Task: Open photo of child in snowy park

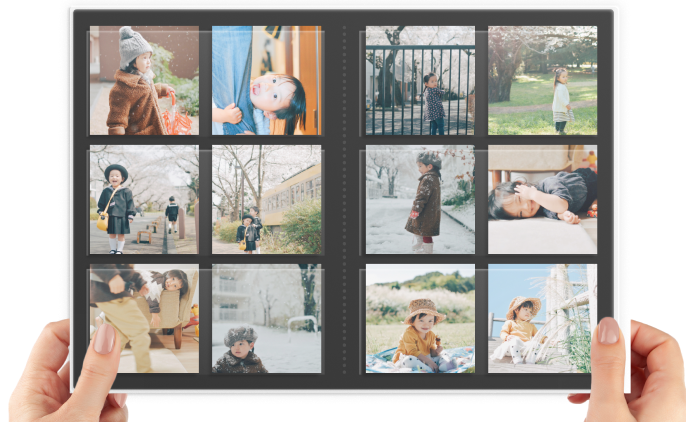Action: coord(266,318)
